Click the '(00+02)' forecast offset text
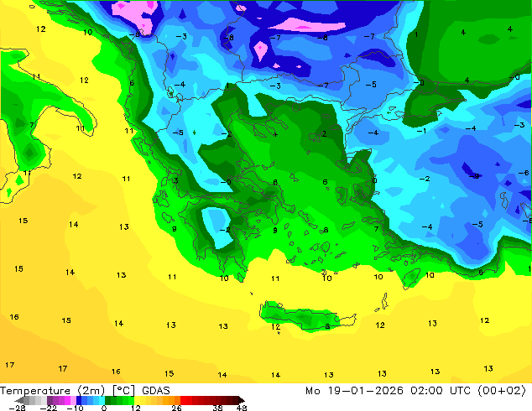The image size is (532, 411). [x=502, y=391]
